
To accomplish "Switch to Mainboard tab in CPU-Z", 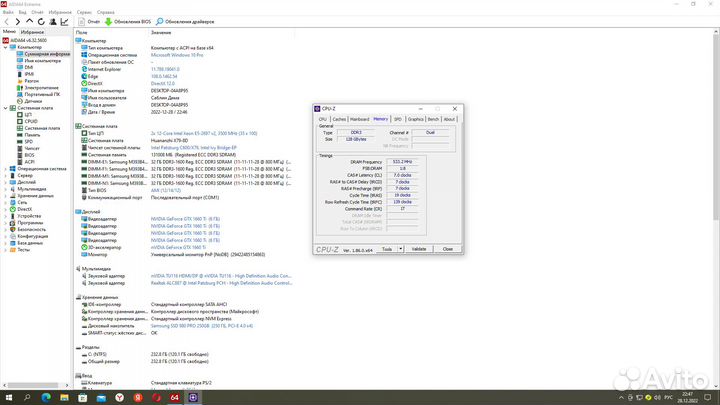I will pyautogui.click(x=360, y=119).
